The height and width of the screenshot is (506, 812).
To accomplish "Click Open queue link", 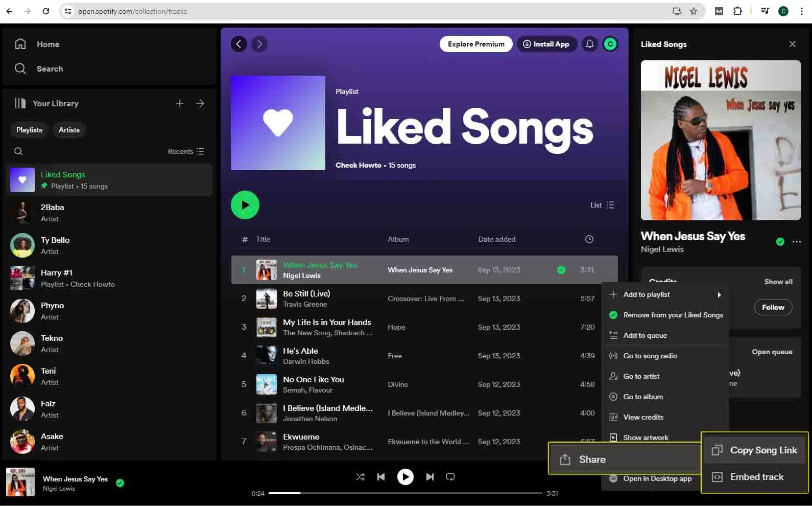I will point(772,352).
